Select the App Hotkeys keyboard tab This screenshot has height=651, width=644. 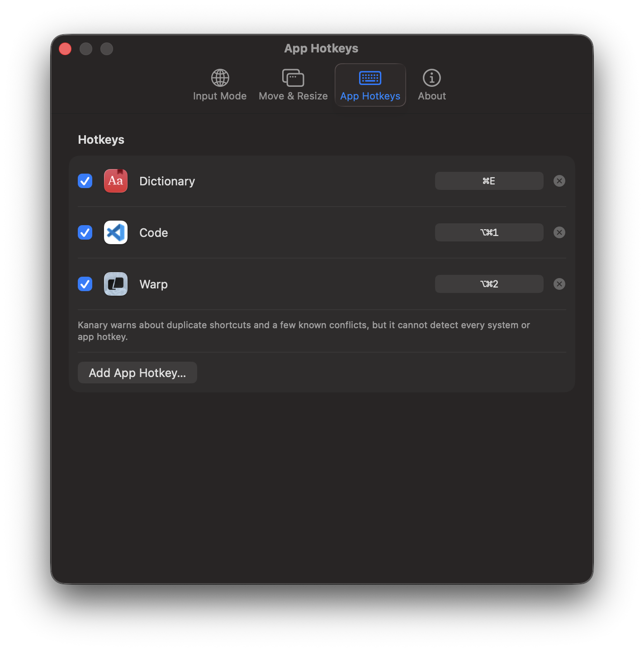[370, 85]
